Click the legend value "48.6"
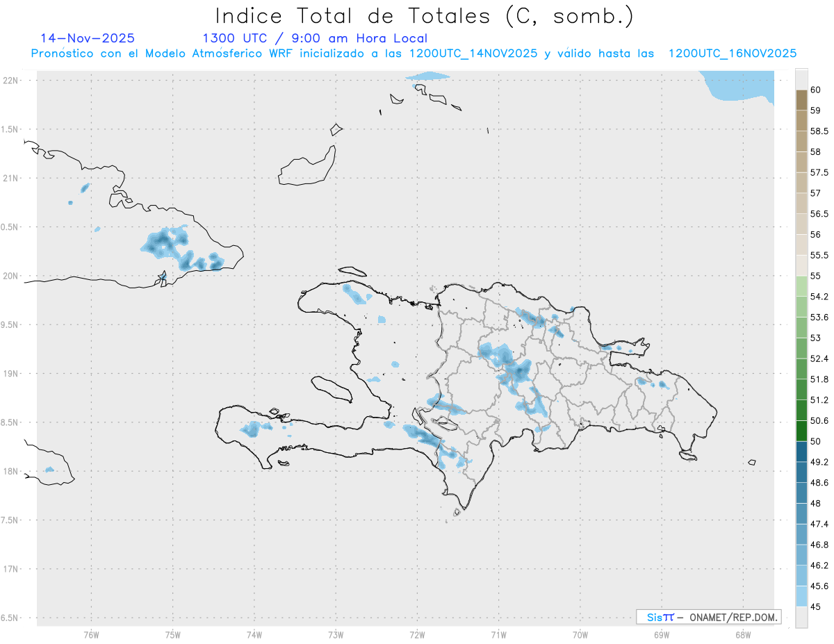 (819, 483)
